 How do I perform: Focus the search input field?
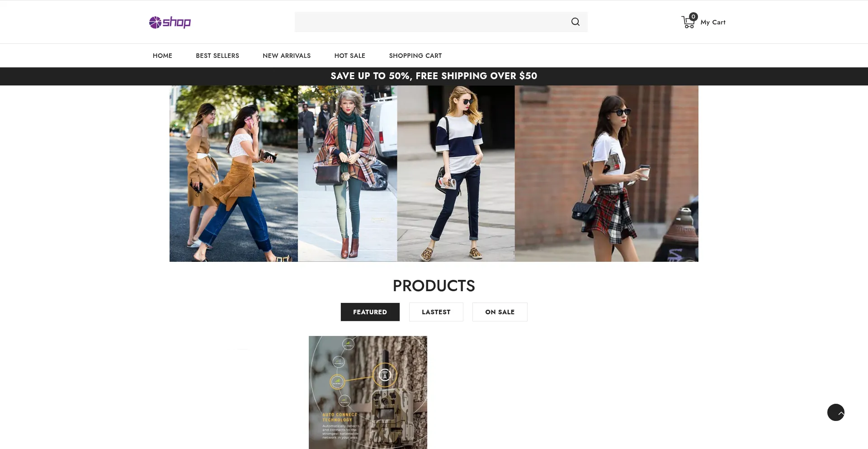coord(429,22)
